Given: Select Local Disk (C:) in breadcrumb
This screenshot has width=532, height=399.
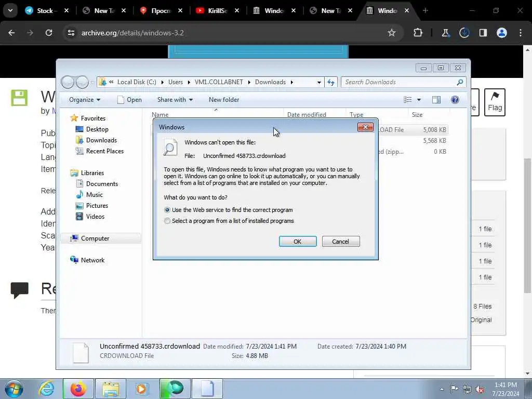Looking at the screenshot, I should [x=137, y=82].
